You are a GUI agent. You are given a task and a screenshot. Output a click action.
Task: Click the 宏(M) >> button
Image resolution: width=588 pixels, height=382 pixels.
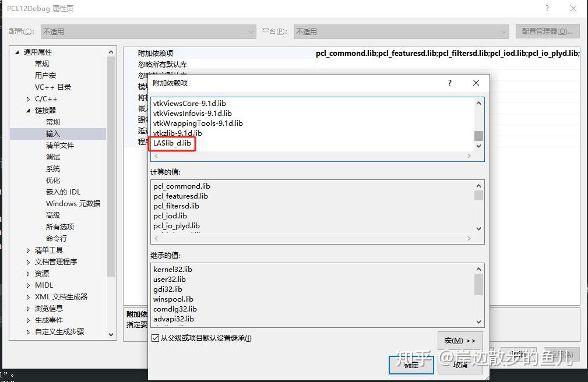(460, 340)
